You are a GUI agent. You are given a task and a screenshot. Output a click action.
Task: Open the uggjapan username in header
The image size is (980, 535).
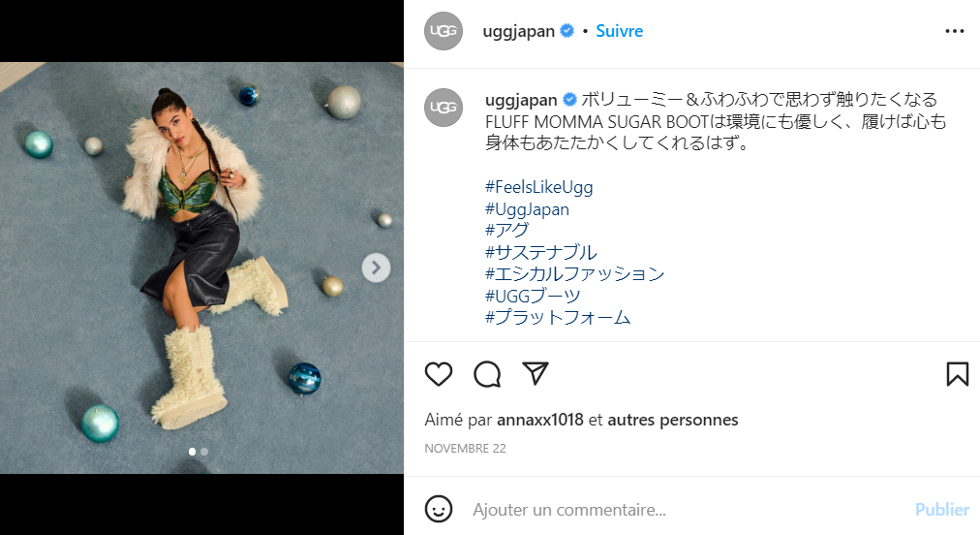[x=518, y=31]
